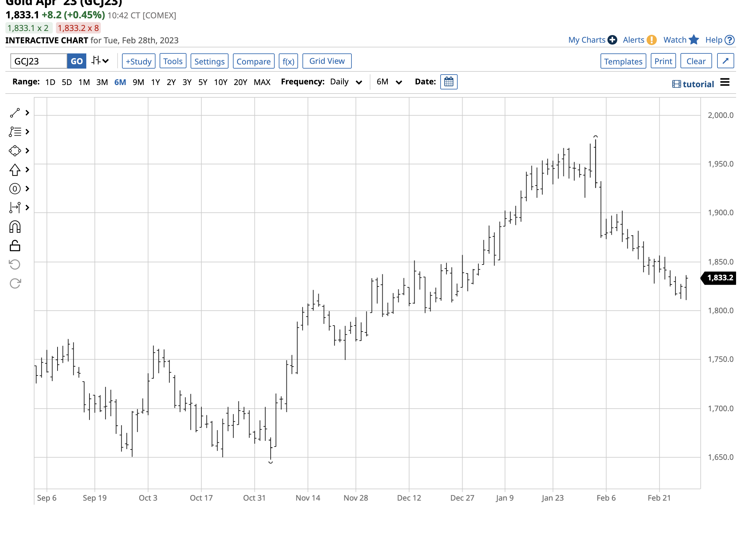Viewport: 756px width, 536px height.
Task: Click the undo arrow icon
Action: (x=15, y=265)
